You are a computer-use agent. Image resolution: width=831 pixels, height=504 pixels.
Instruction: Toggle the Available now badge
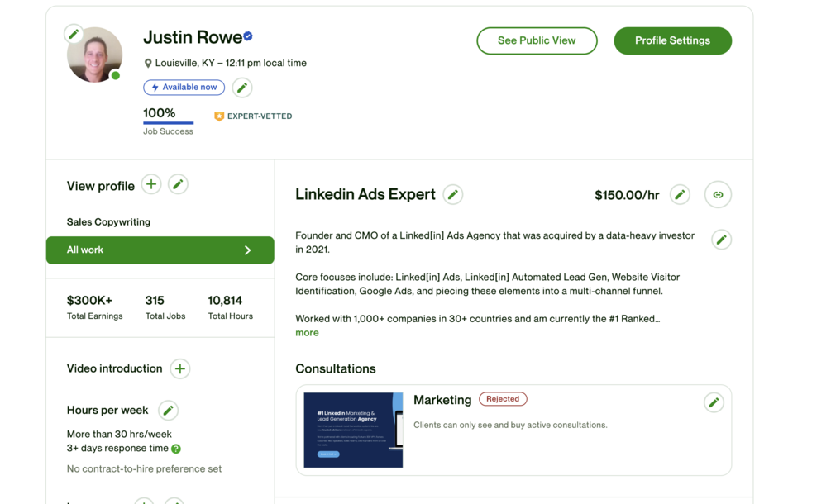[x=184, y=88]
